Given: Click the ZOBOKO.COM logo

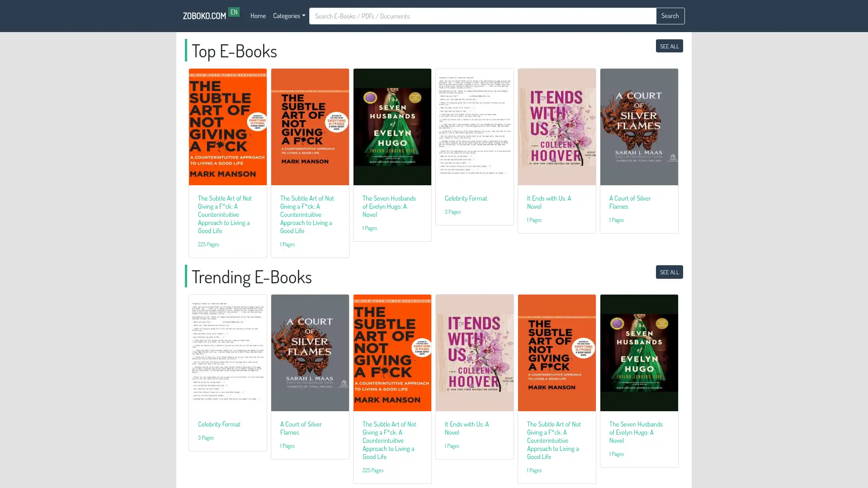Looking at the screenshot, I should pos(204,15).
